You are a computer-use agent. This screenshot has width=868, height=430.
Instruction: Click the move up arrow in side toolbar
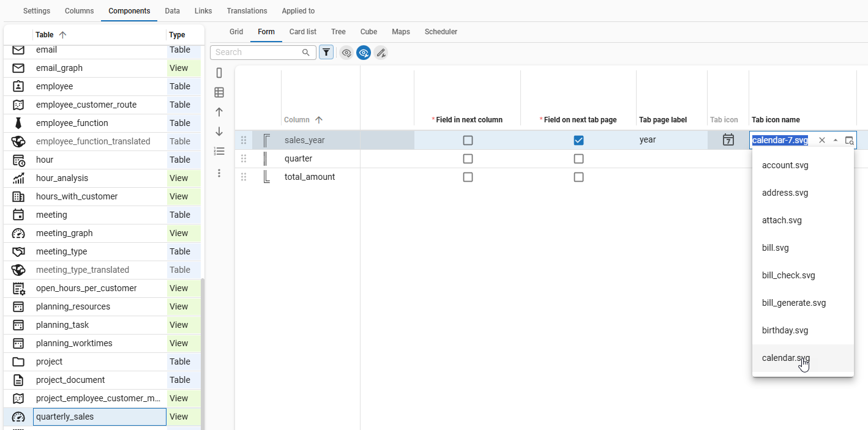(x=219, y=112)
